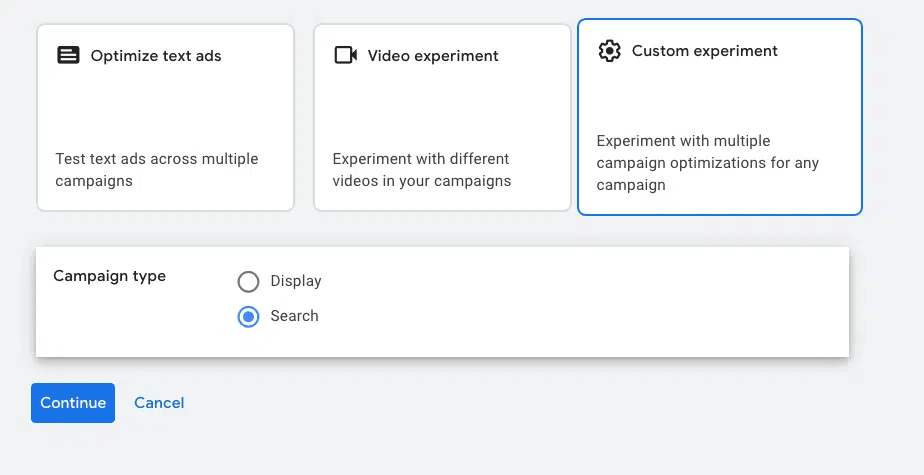The height and width of the screenshot is (475, 924).
Task: Click the Optimize text ads icon
Action: coord(68,56)
